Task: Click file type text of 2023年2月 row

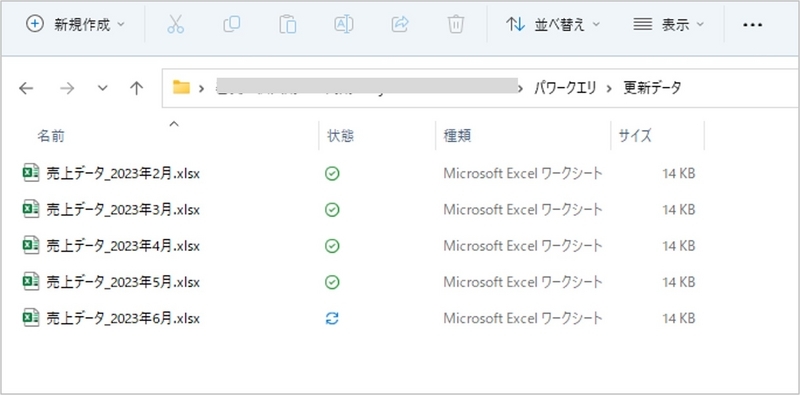Action: [522, 174]
